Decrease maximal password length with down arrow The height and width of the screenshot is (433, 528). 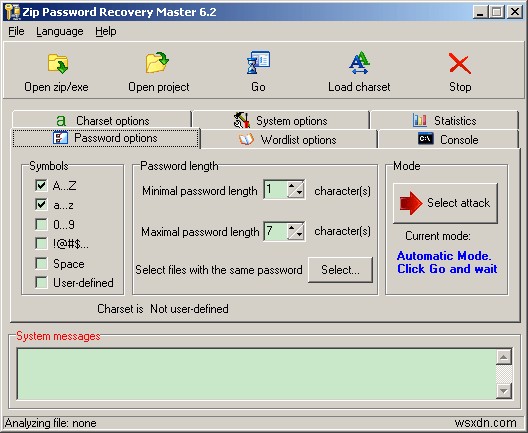(299, 235)
